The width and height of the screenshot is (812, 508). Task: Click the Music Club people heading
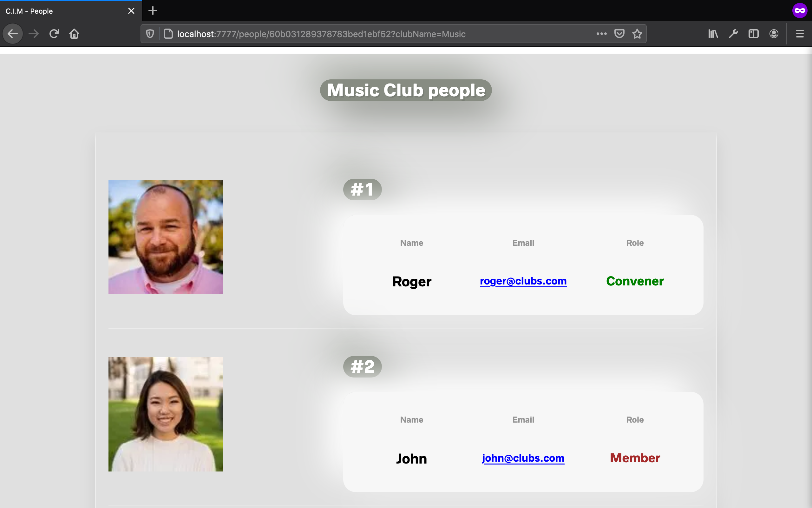[x=406, y=90]
